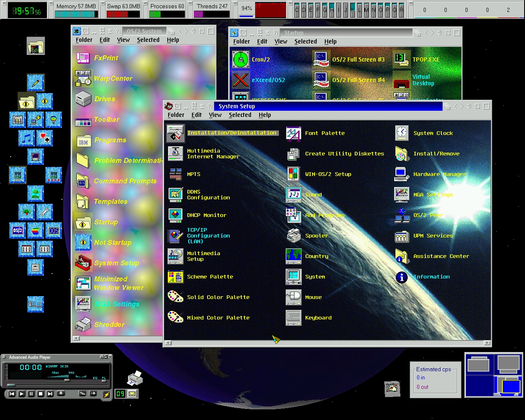The height and width of the screenshot is (420, 525).
Task: Click the lightning bolt button in player
Action: [x=106, y=395]
